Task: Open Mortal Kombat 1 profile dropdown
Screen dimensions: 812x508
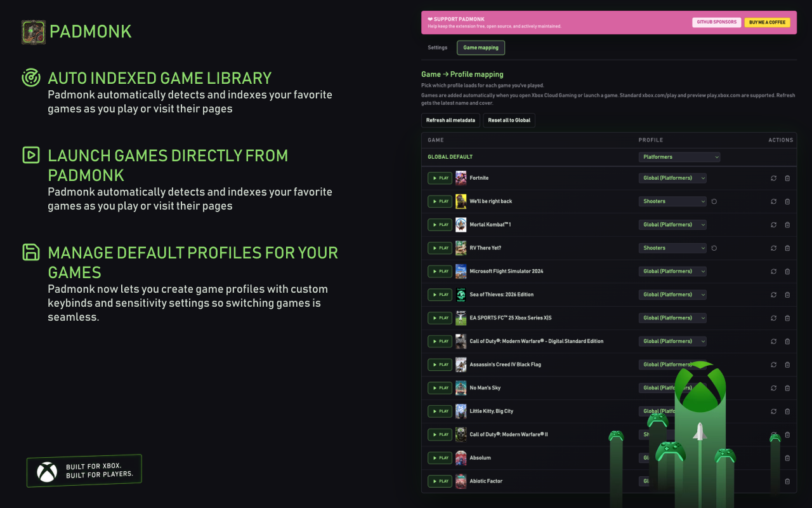Action: [x=672, y=225]
